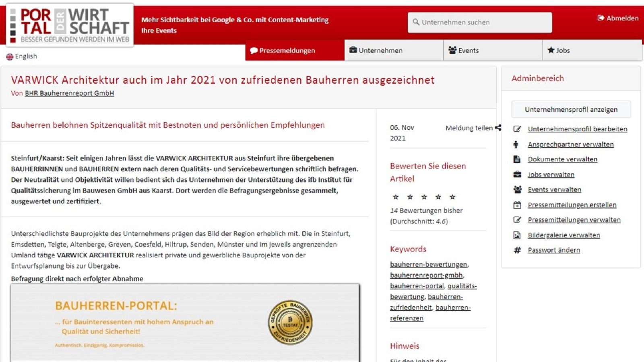Click the Events people icon

pyautogui.click(x=452, y=50)
